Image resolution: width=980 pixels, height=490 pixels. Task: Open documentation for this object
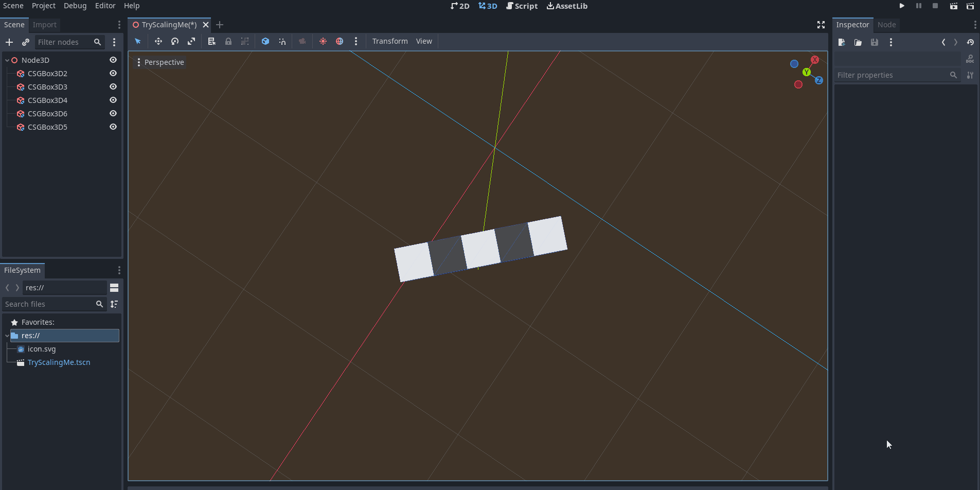tap(970, 59)
